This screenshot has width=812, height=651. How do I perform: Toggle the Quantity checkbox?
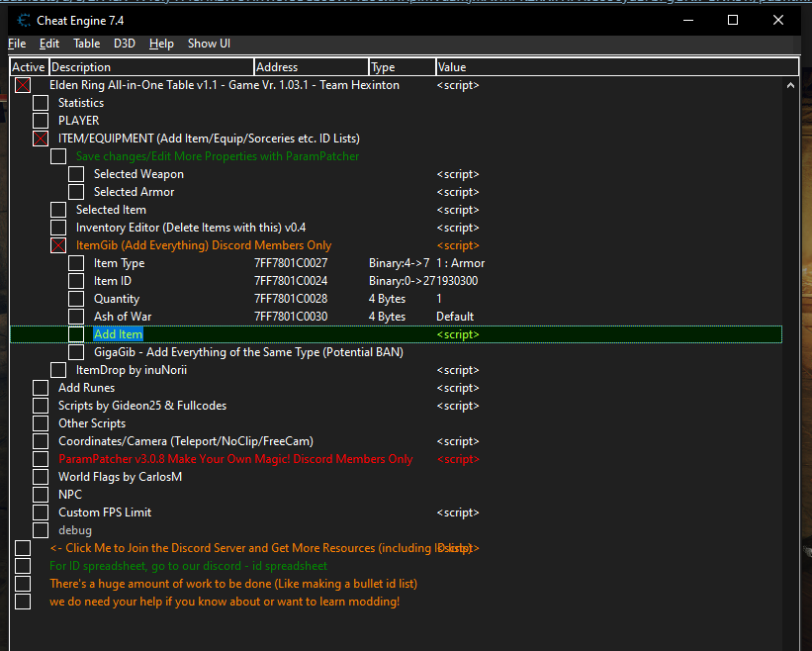76,299
